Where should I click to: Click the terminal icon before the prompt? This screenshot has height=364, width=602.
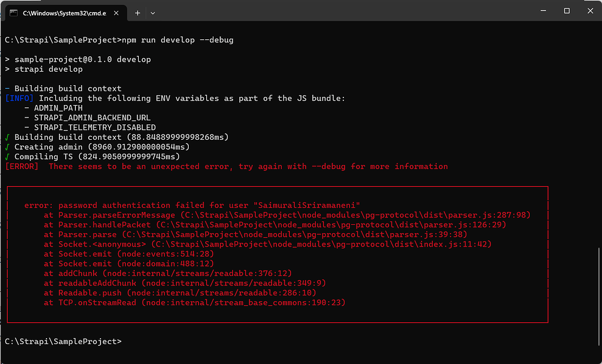click(12, 11)
